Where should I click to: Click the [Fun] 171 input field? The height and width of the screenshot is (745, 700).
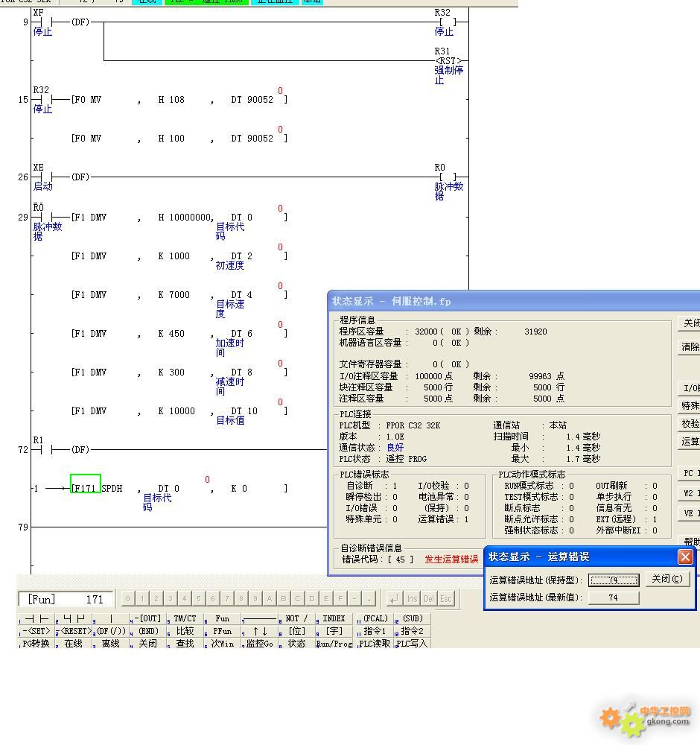(x=66, y=599)
